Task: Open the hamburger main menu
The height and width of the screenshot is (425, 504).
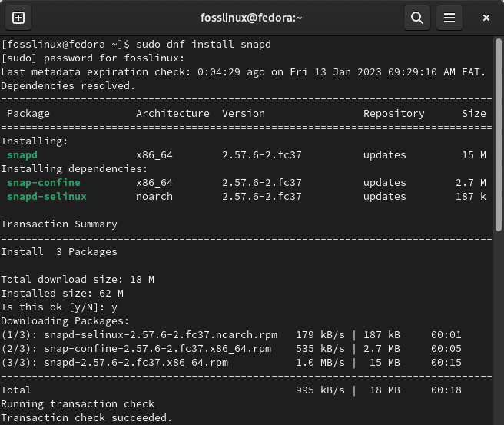Action: pyautogui.click(x=449, y=18)
